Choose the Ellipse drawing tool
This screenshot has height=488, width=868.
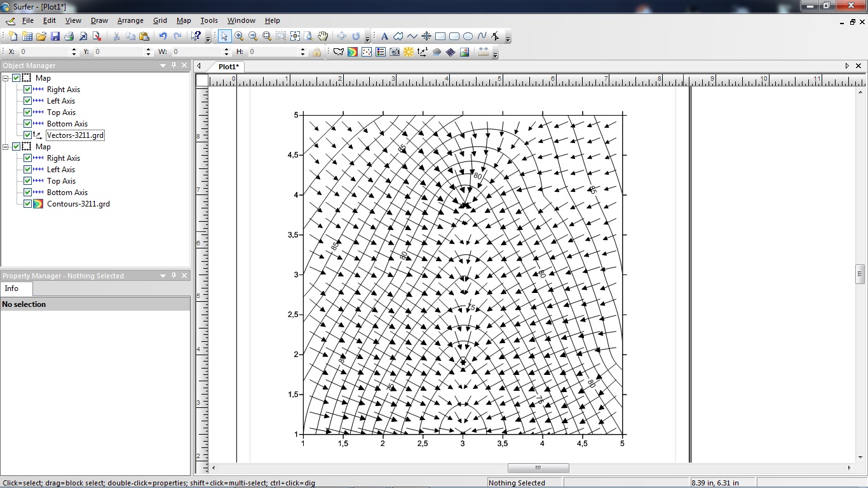[468, 36]
